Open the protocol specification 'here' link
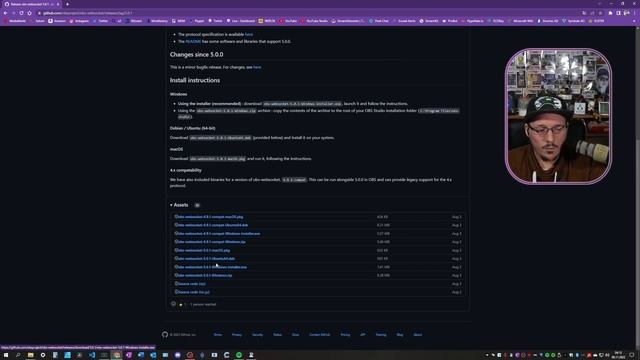Viewport: 640px width, 360px height. click(249, 34)
